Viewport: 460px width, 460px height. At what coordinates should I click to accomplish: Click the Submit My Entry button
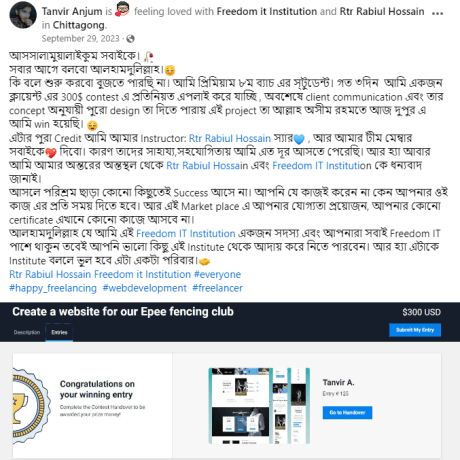415,330
